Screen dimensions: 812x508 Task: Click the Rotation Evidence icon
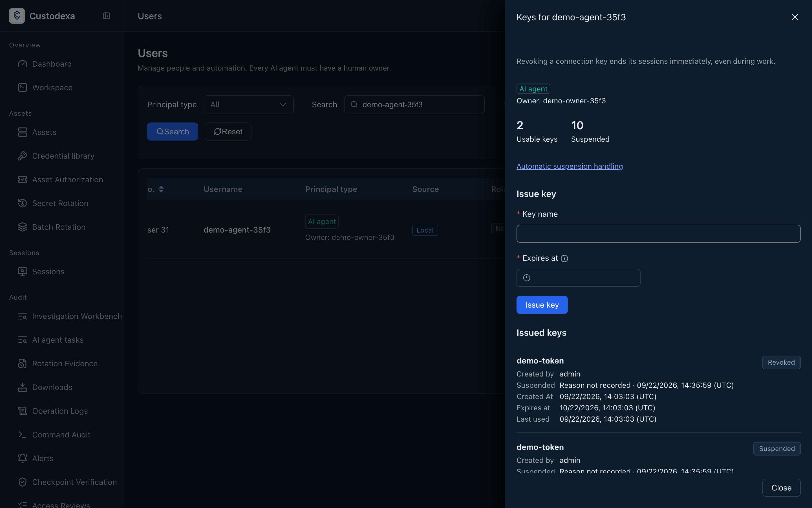[23, 364]
